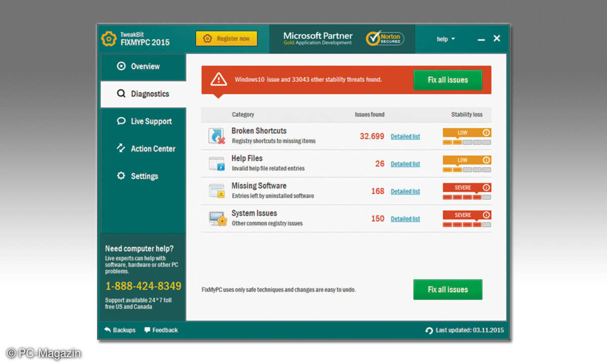Minimize the FixMyPC window
This screenshot has width=607, height=364.
coord(481,39)
